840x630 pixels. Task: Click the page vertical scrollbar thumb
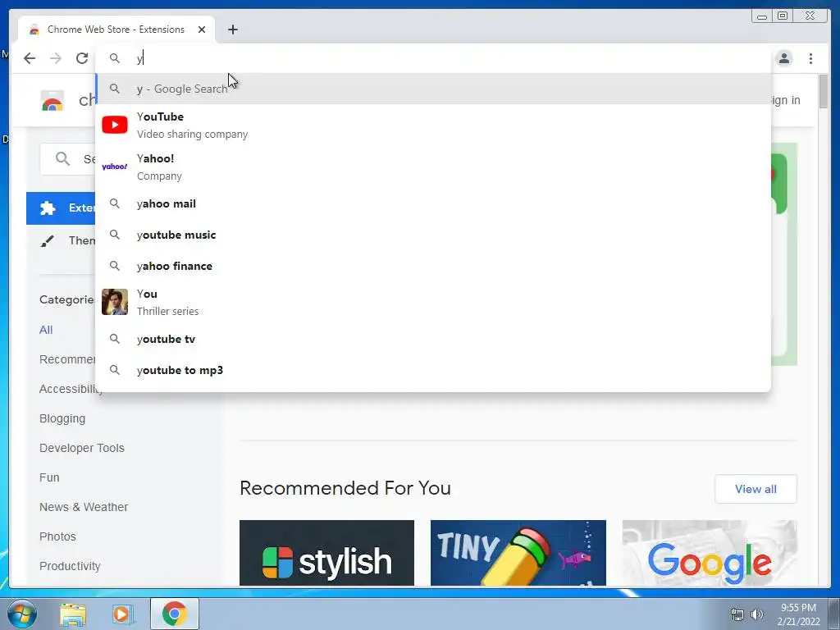[x=824, y=92]
